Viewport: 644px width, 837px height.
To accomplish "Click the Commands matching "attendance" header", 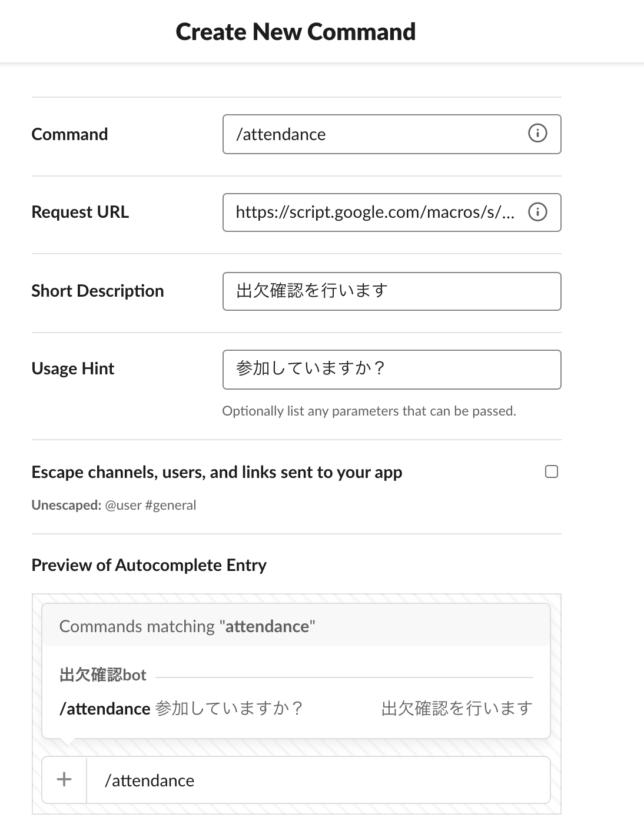I will [187, 626].
